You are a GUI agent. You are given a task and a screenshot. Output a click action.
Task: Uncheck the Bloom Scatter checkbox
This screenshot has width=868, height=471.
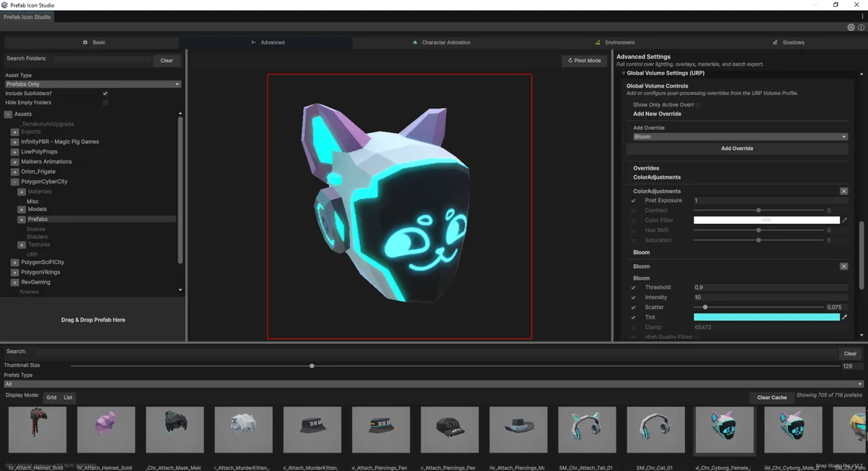point(633,307)
